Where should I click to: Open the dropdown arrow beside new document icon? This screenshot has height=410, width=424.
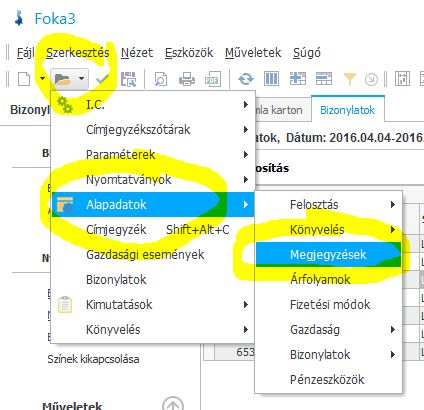42,79
